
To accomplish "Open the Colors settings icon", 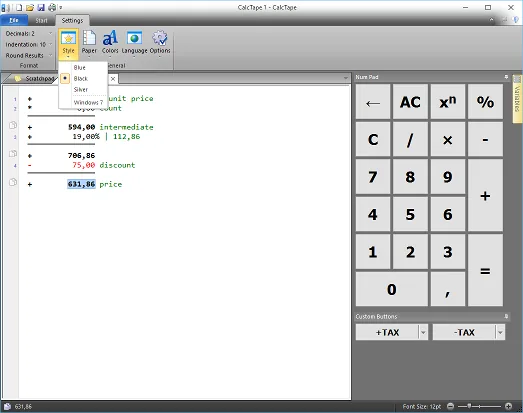I will (110, 42).
